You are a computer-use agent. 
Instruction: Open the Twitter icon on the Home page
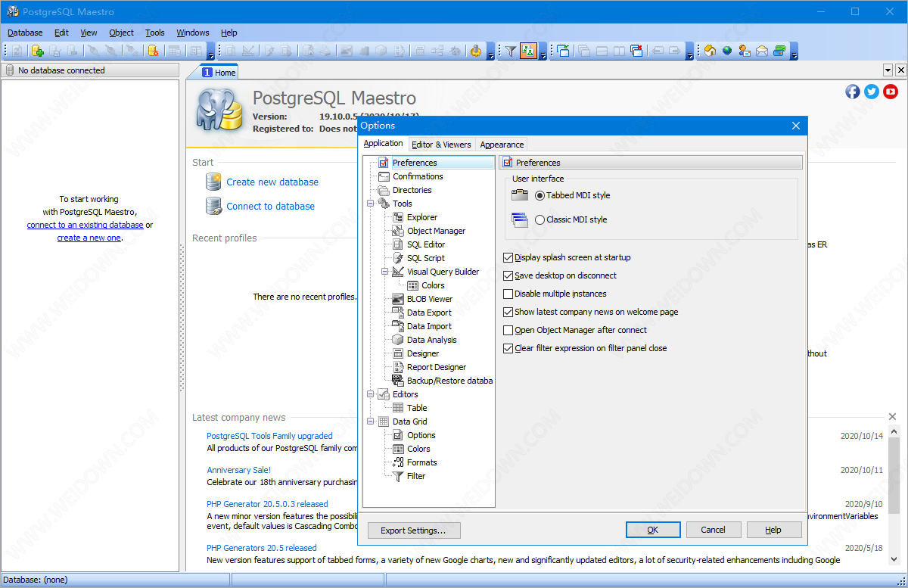872,92
